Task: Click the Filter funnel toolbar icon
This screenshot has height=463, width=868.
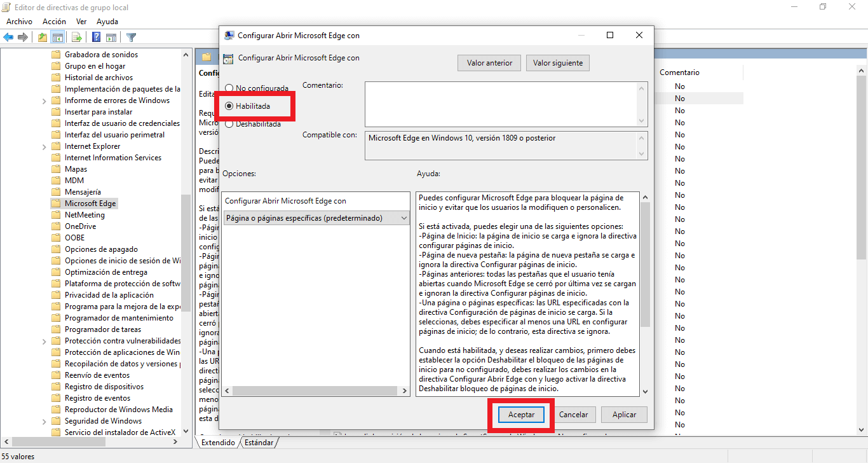Action: click(x=131, y=37)
